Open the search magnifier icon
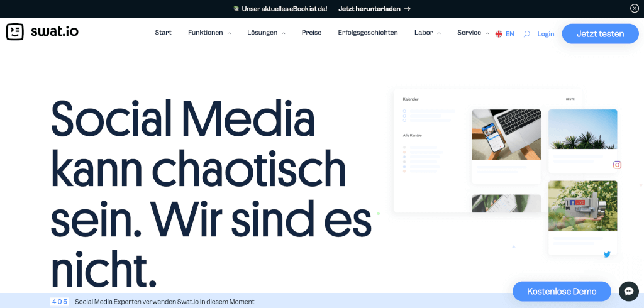This screenshot has height=308, width=644. point(526,34)
